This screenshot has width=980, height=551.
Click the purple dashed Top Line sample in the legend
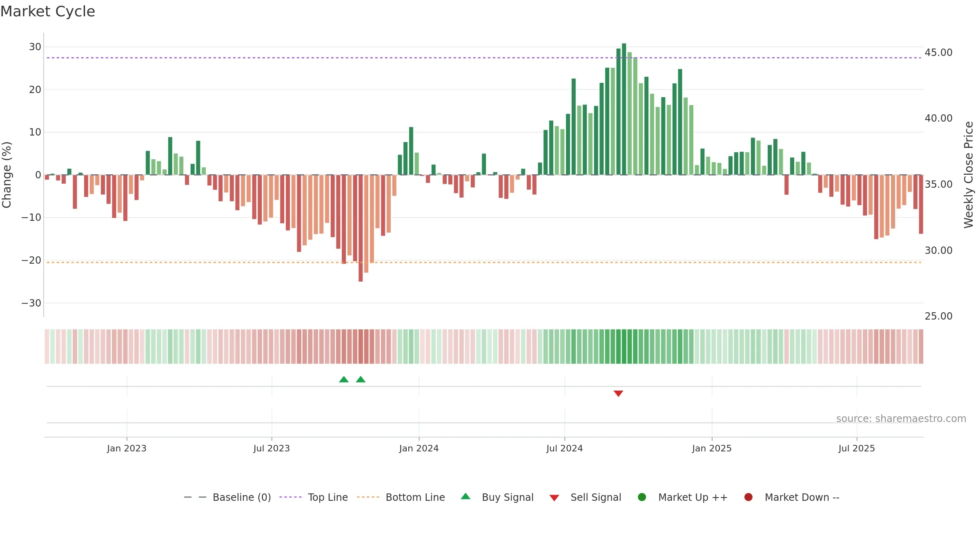[x=290, y=497]
